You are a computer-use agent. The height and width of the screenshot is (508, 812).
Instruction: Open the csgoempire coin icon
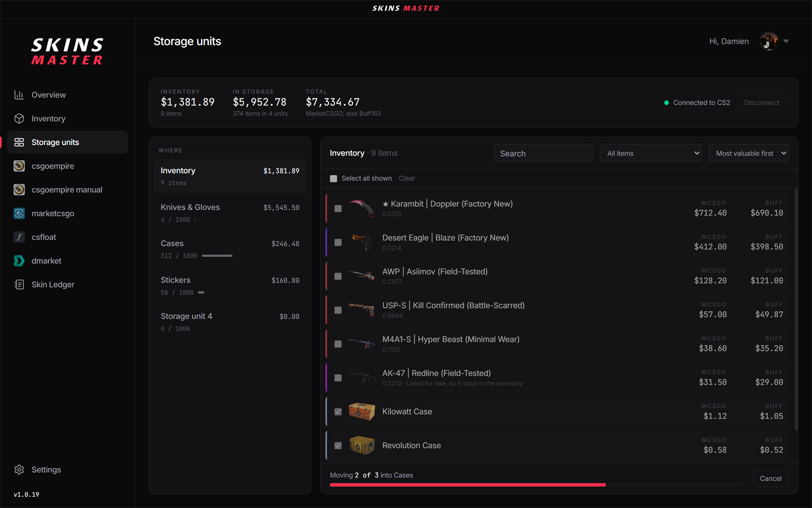(19, 166)
